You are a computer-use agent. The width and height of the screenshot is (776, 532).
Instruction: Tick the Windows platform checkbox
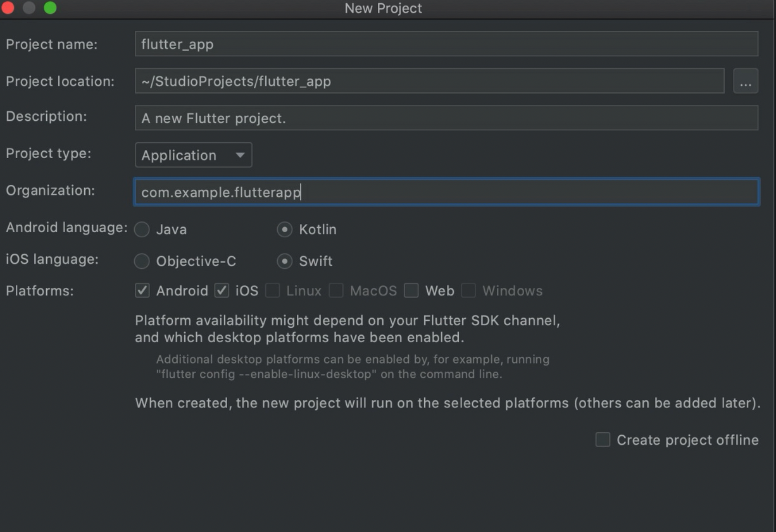click(x=468, y=291)
